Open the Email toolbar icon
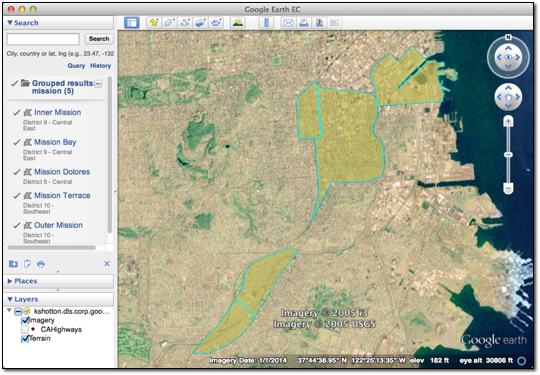This screenshot has height=375, width=540. point(288,23)
